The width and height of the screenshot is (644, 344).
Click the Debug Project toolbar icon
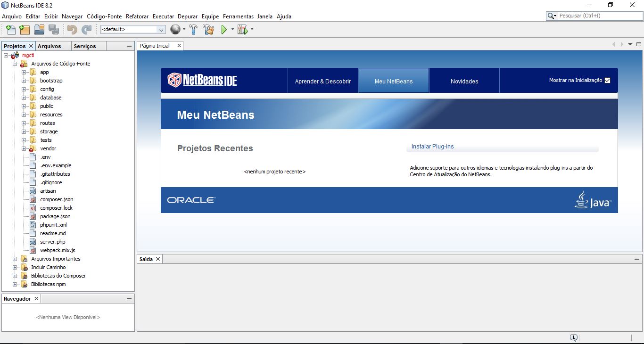[x=242, y=29]
